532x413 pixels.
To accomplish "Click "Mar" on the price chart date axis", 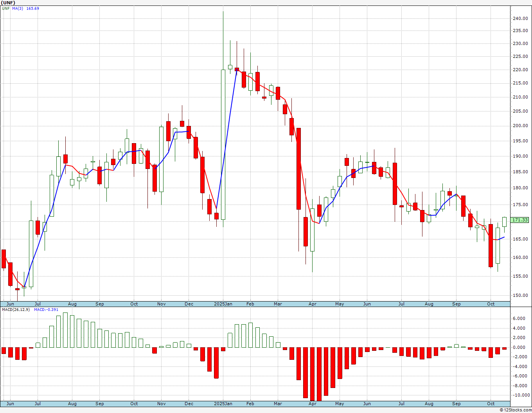I will 278,304.
